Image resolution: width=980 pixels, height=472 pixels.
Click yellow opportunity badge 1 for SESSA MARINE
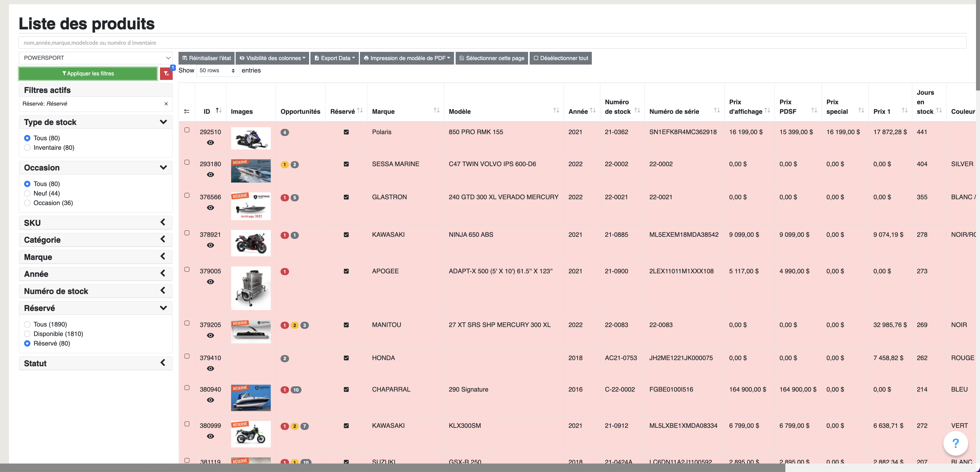pyautogui.click(x=285, y=165)
